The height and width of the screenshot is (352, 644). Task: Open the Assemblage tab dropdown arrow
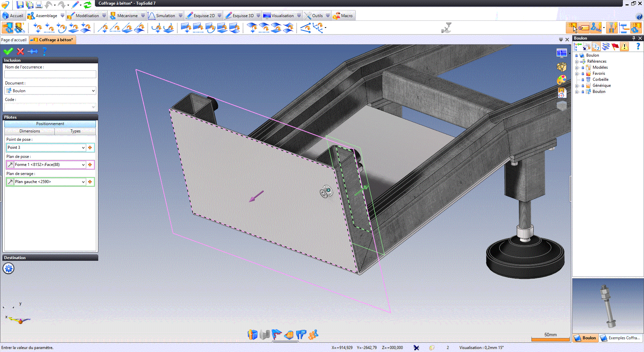click(x=62, y=16)
